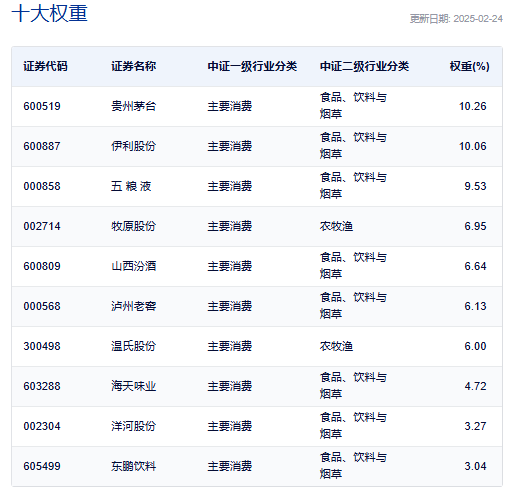The image size is (514, 502).
Task: Click 主要消费 in the 伊利股份 row
Action: (230, 146)
